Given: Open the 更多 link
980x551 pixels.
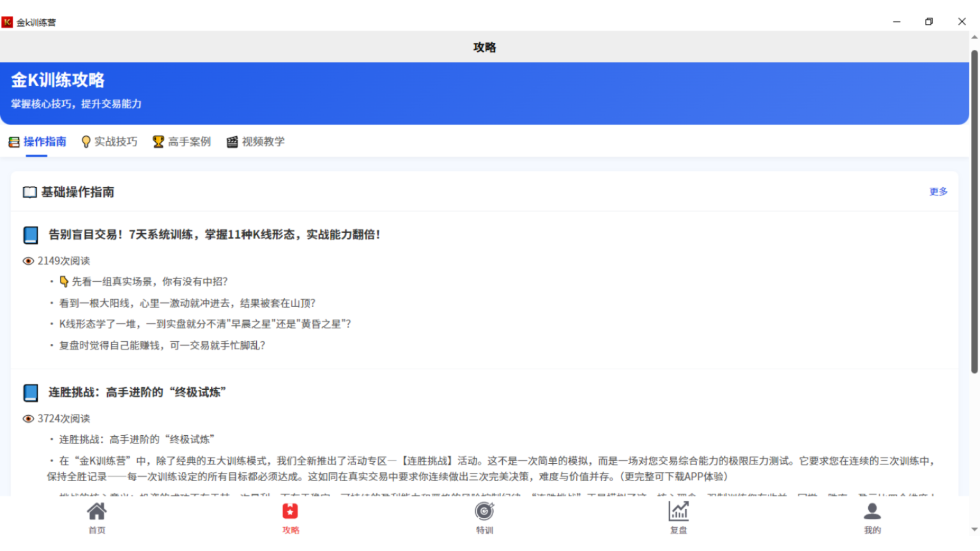Looking at the screenshot, I should (938, 191).
